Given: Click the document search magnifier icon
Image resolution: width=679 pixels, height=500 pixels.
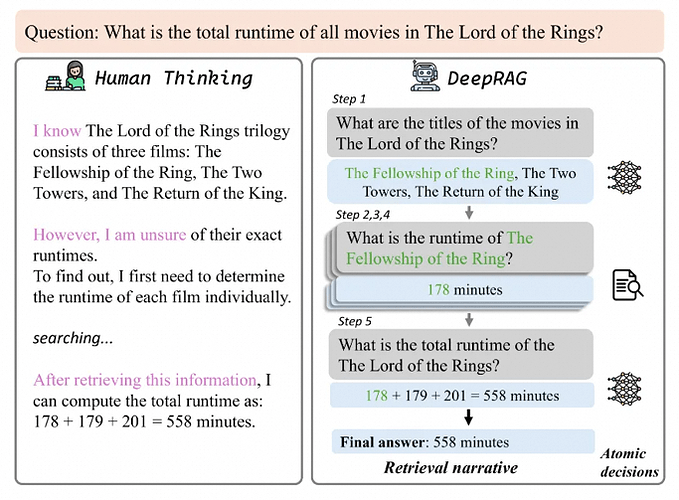Looking at the screenshot, I should [627, 283].
